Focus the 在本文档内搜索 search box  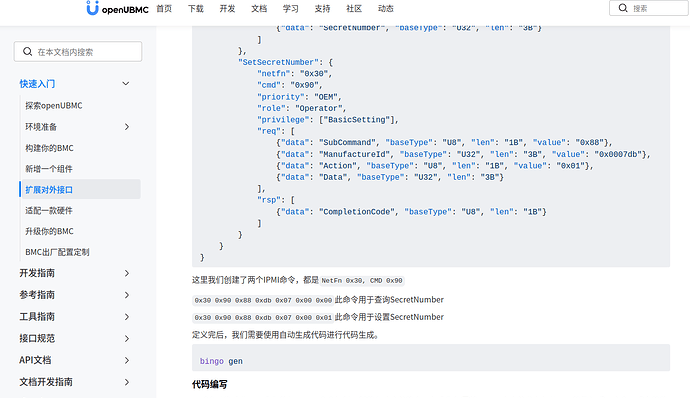pos(78,52)
